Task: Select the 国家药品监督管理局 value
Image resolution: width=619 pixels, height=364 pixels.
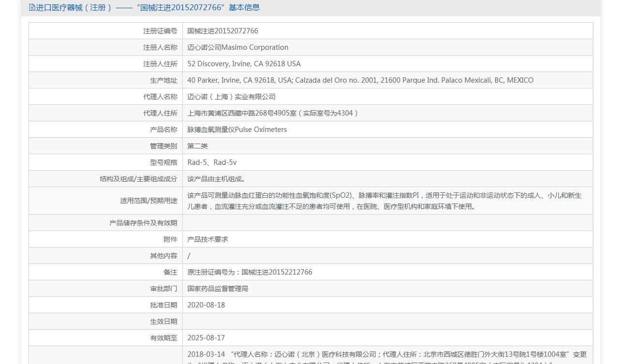Action: click(x=218, y=289)
